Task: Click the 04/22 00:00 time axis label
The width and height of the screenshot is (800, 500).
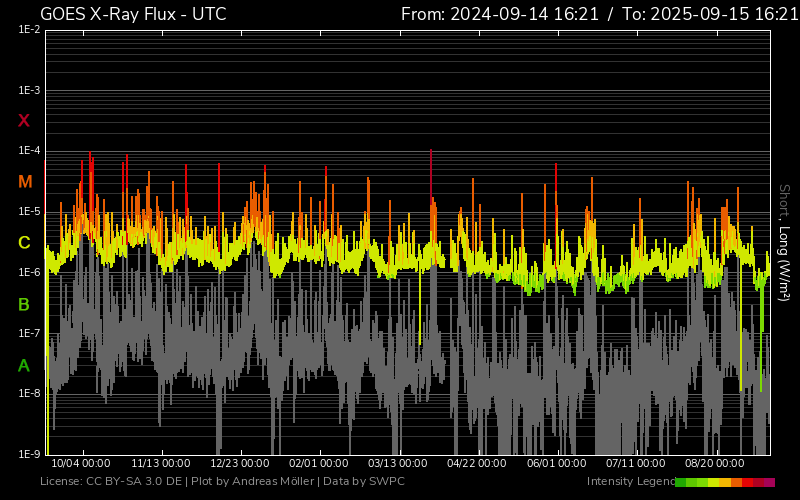Action: click(x=476, y=463)
